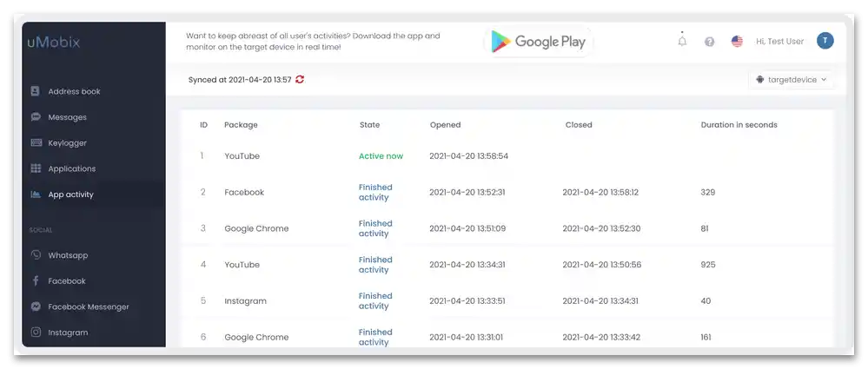Click the duration value 40

706,301
